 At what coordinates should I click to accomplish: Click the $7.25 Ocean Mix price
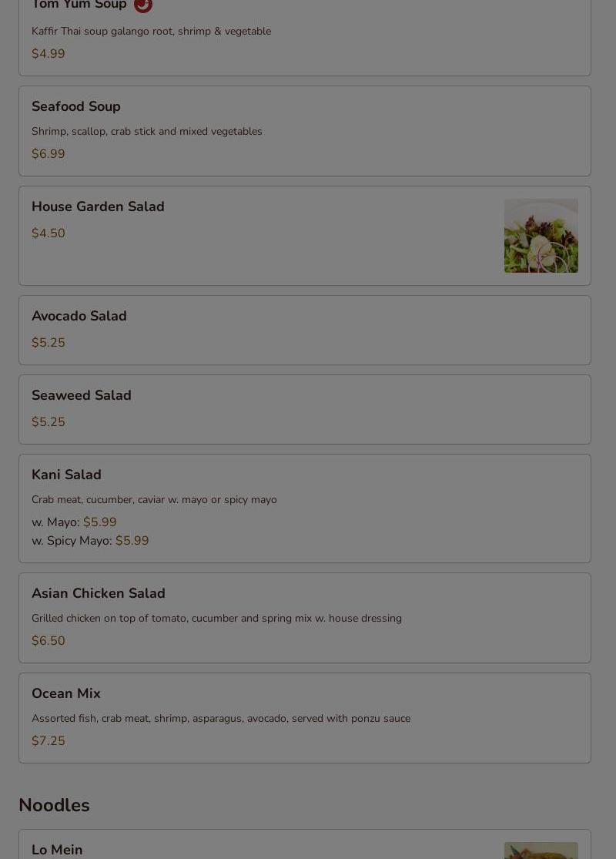[x=49, y=741]
